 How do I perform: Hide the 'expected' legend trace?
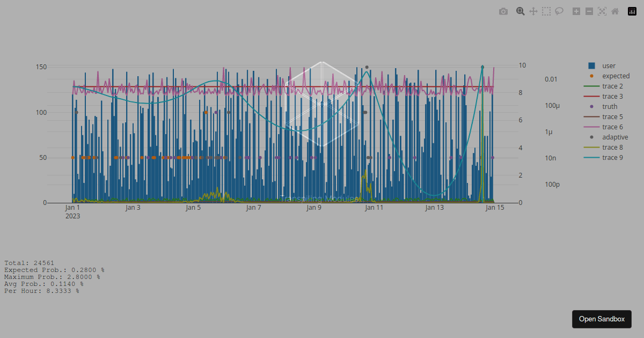(x=616, y=76)
